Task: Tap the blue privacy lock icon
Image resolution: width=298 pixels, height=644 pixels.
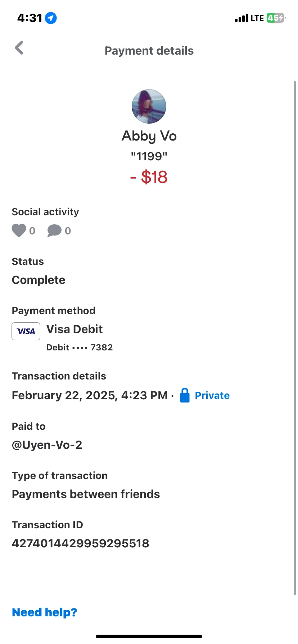Action: pos(185,395)
